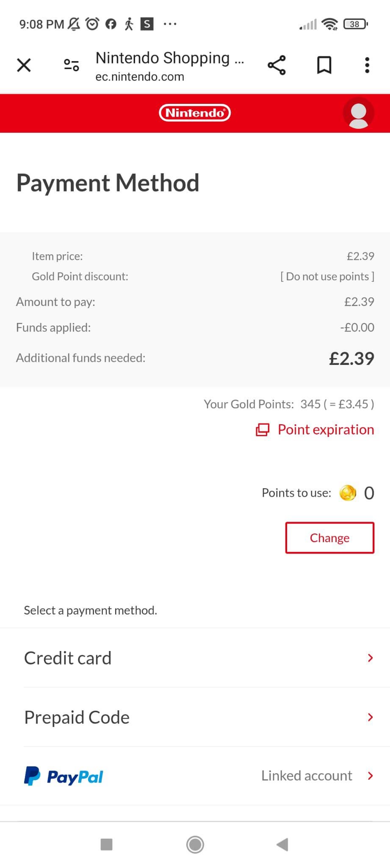The image size is (390, 868).
Task: Expand PayPal row chevron arrow
Action: [371, 776]
